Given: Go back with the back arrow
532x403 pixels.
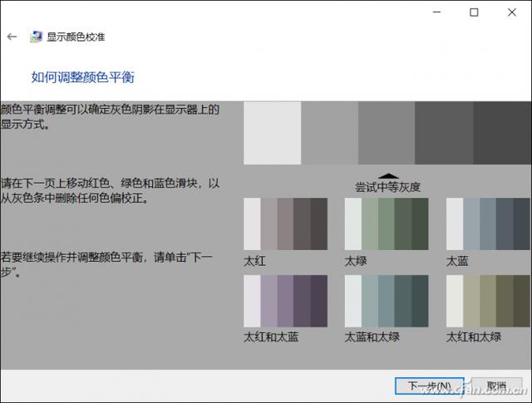Looking at the screenshot, I should point(12,37).
